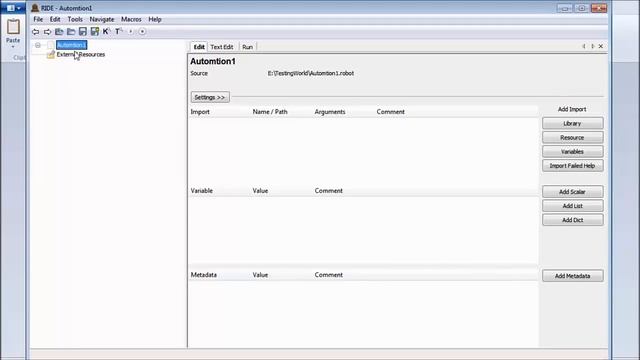The width and height of the screenshot is (640, 360).
Task: Click the Variables import button
Action: click(x=573, y=151)
